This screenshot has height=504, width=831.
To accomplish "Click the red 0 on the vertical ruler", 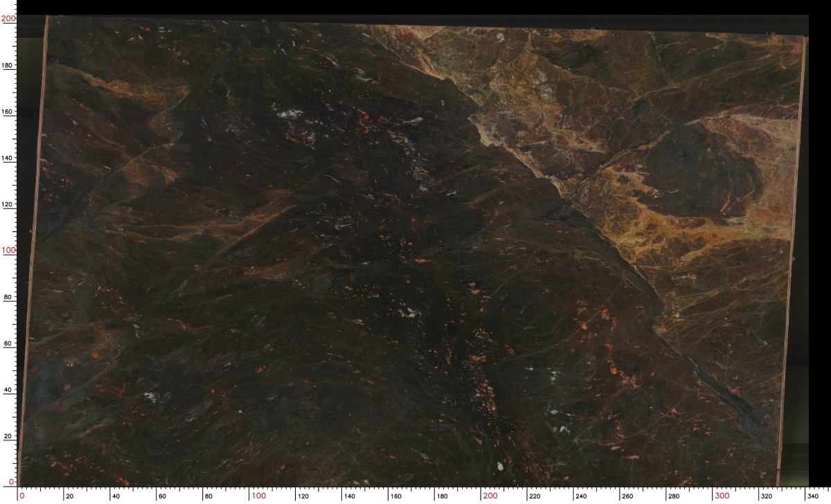I will [x=10, y=482].
